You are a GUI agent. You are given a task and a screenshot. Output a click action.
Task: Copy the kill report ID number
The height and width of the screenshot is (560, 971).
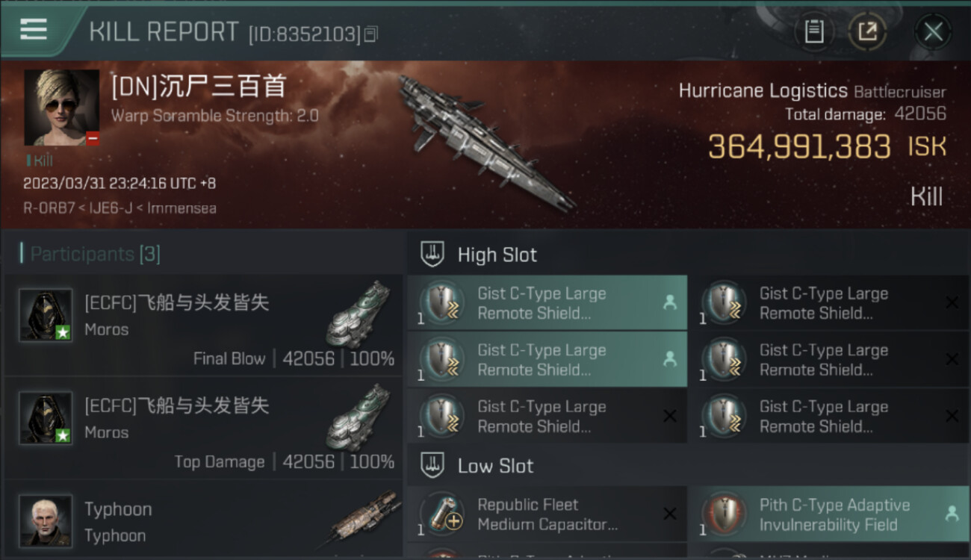point(370,34)
